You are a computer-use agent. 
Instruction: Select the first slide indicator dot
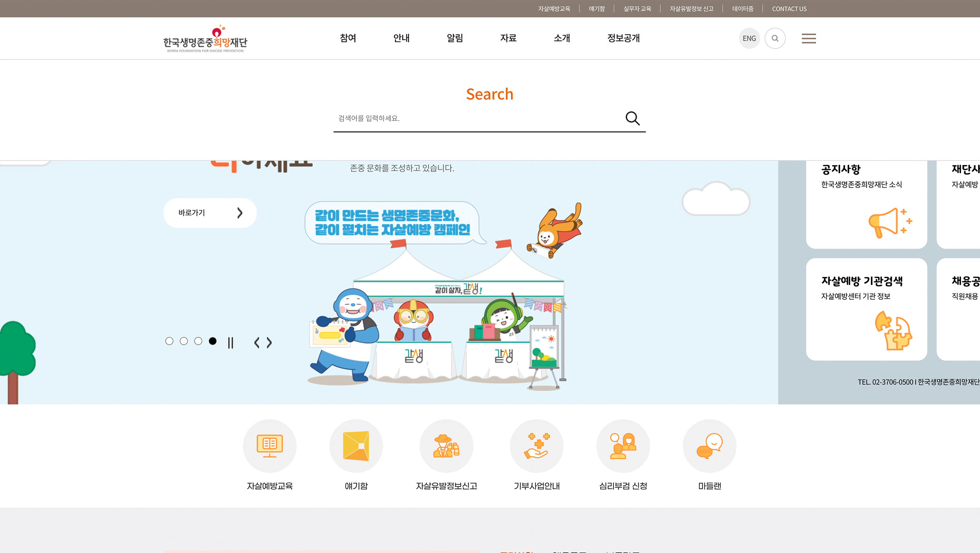pyautogui.click(x=169, y=341)
